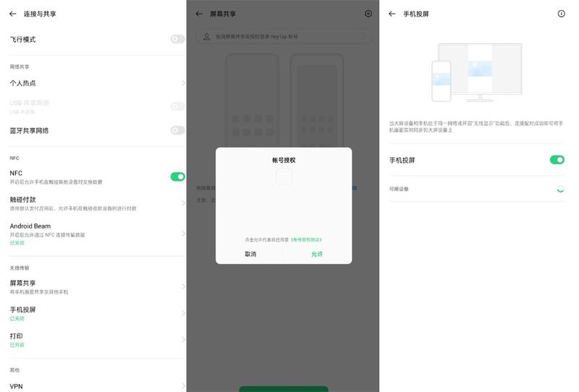
Task: Open 屏幕共享 settings entry
Action: pyautogui.click(x=98, y=287)
